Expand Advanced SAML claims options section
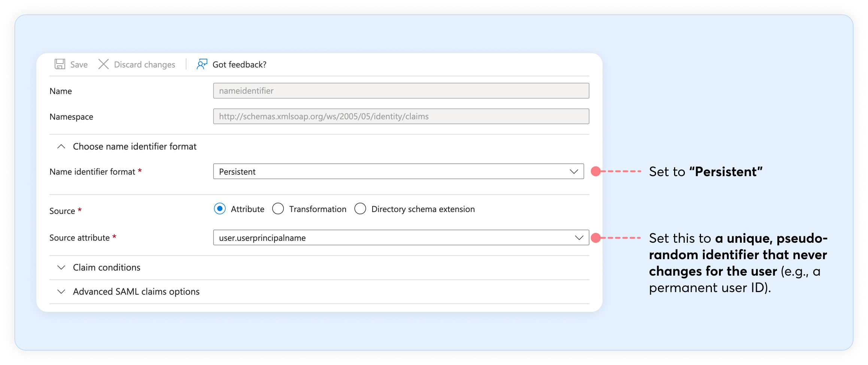The height and width of the screenshot is (365, 868). pos(136,292)
